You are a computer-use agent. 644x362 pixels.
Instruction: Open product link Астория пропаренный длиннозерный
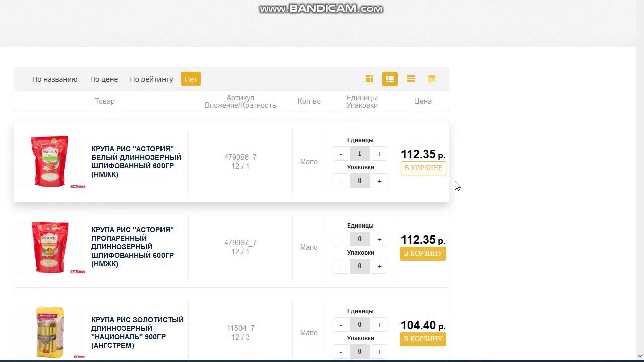(x=132, y=247)
